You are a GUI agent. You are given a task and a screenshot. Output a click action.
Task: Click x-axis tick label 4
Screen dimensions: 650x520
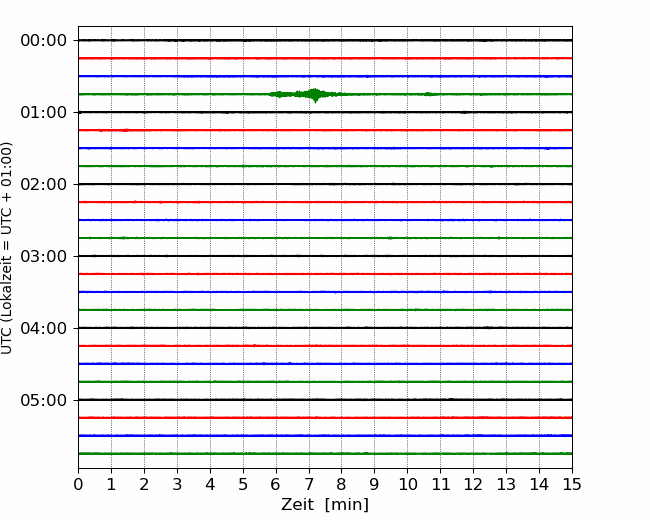pyautogui.click(x=210, y=484)
